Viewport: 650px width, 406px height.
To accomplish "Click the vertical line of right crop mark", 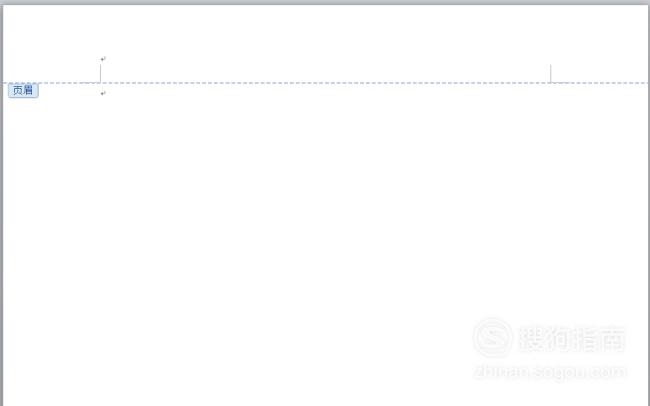I will click(551, 73).
